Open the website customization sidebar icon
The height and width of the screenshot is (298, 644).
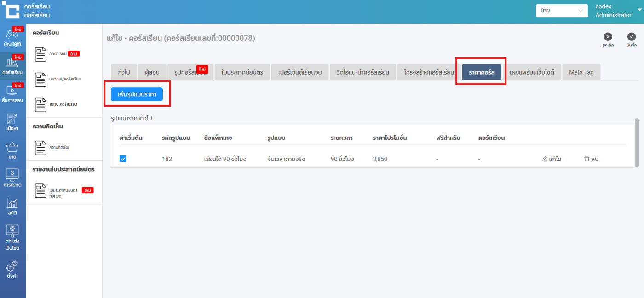tap(12, 237)
